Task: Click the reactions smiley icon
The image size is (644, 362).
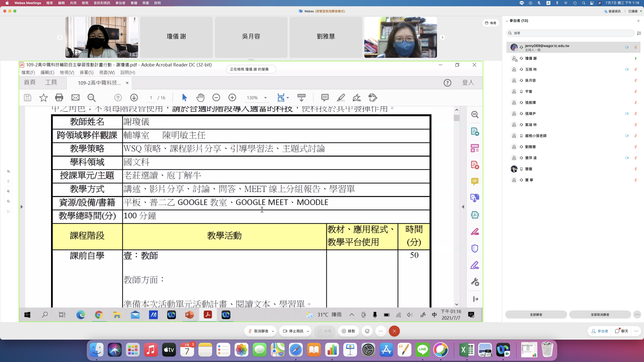Action: pos(367,331)
